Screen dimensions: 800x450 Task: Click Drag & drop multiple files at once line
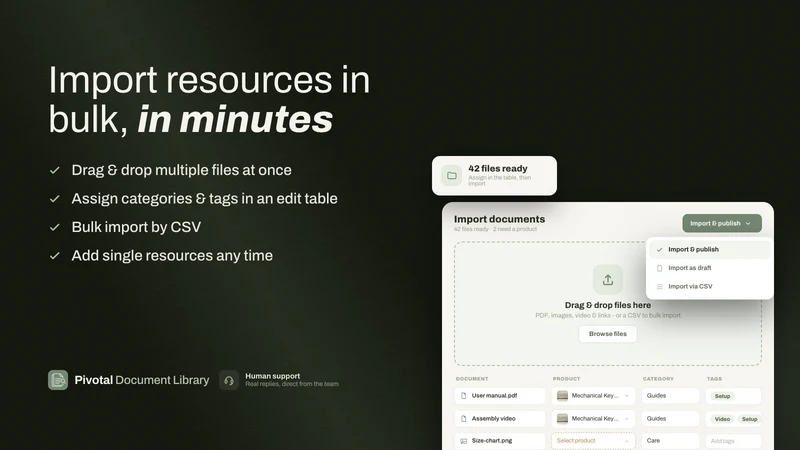[x=181, y=170]
